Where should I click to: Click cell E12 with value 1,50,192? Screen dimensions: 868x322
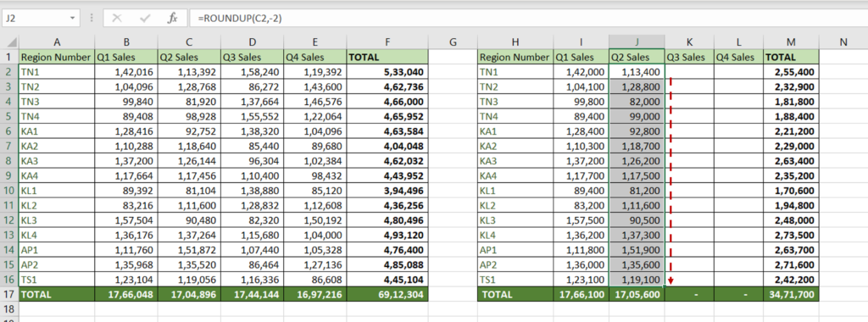(x=314, y=221)
